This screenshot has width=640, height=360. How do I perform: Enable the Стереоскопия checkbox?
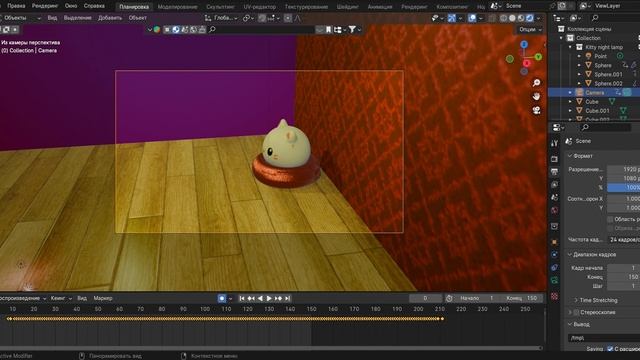click(576, 312)
